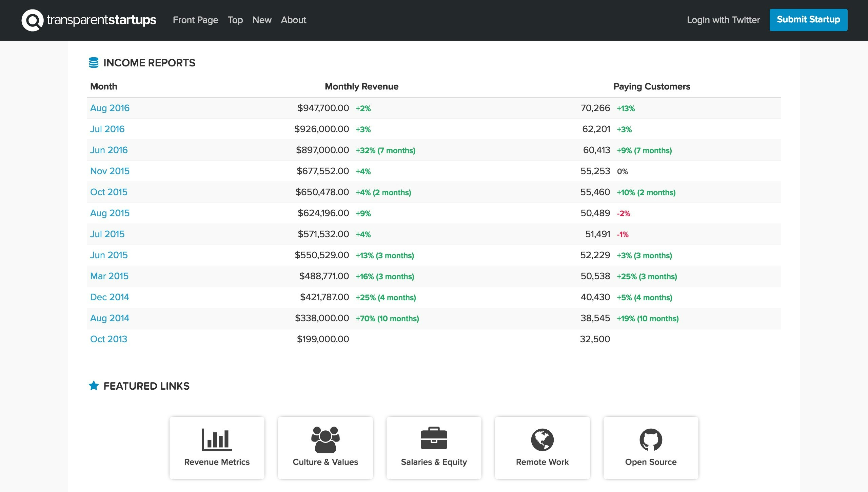Open the Open Source GitHub icon

651,439
